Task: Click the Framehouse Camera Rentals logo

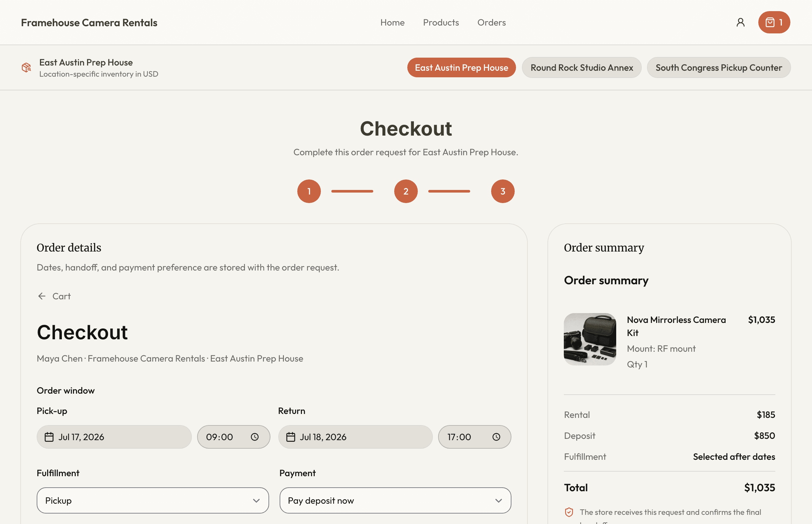Action: tap(89, 23)
